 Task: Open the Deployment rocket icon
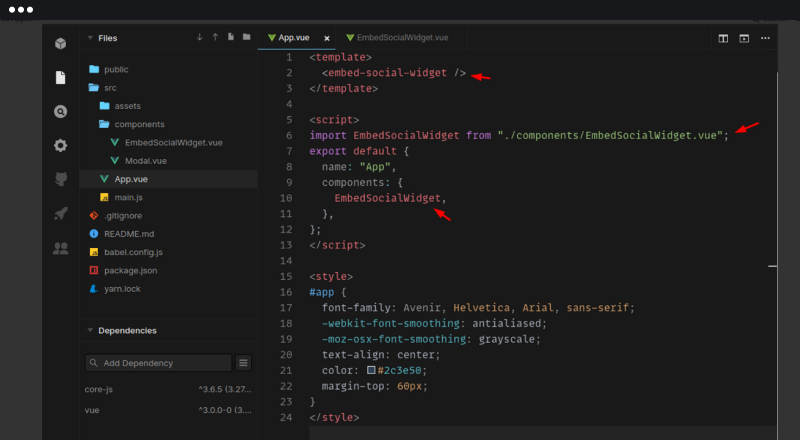(x=60, y=213)
